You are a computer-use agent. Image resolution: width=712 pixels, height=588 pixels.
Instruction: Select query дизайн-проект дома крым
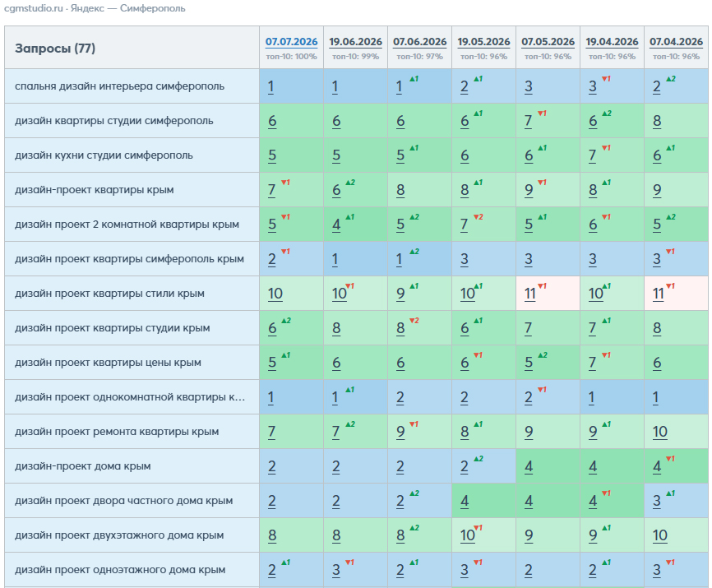pos(83,466)
